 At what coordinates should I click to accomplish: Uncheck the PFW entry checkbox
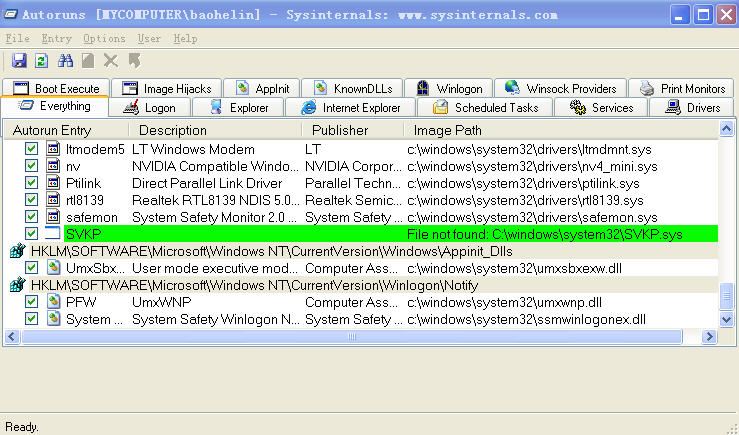(x=31, y=302)
